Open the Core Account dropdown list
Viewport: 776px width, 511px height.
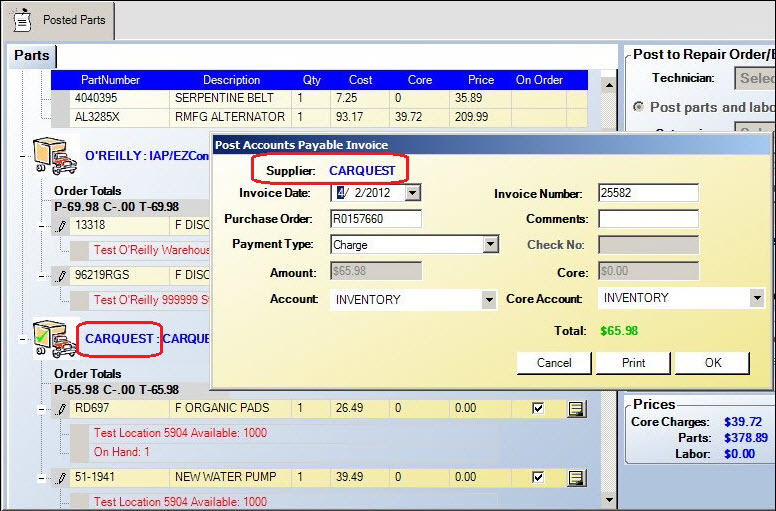click(x=757, y=298)
